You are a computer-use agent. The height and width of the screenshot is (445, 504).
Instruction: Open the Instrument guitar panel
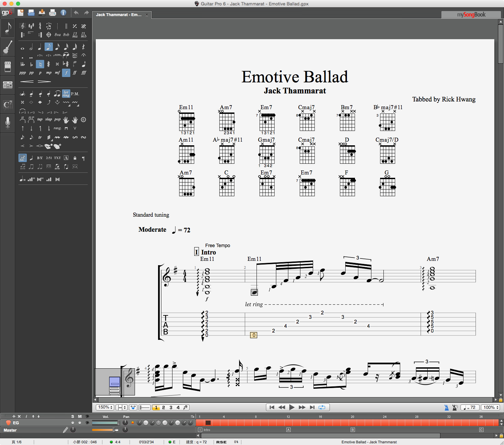tap(8, 47)
